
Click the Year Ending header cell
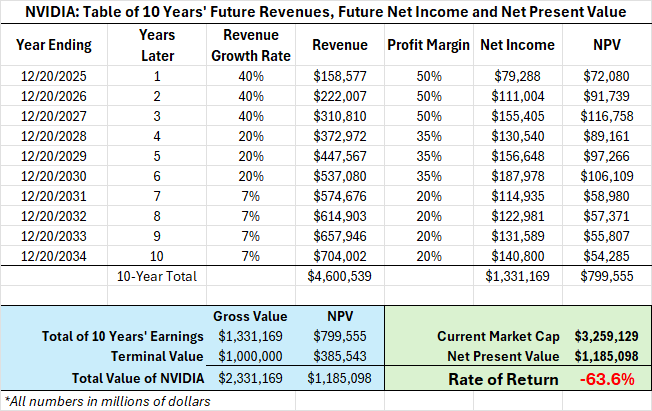(55, 46)
